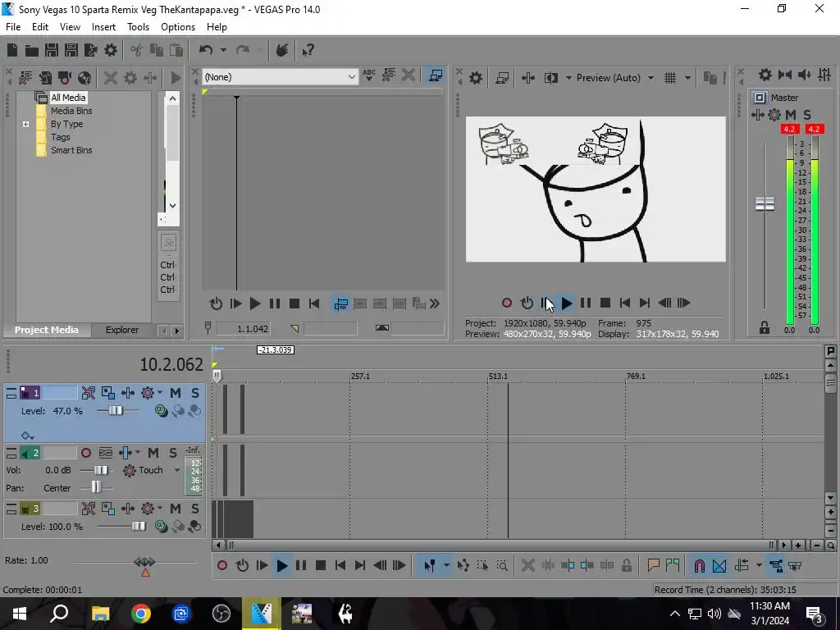Click the timeline horizontal scrollbar
The width and height of the screenshot is (840, 630).
coord(500,546)
